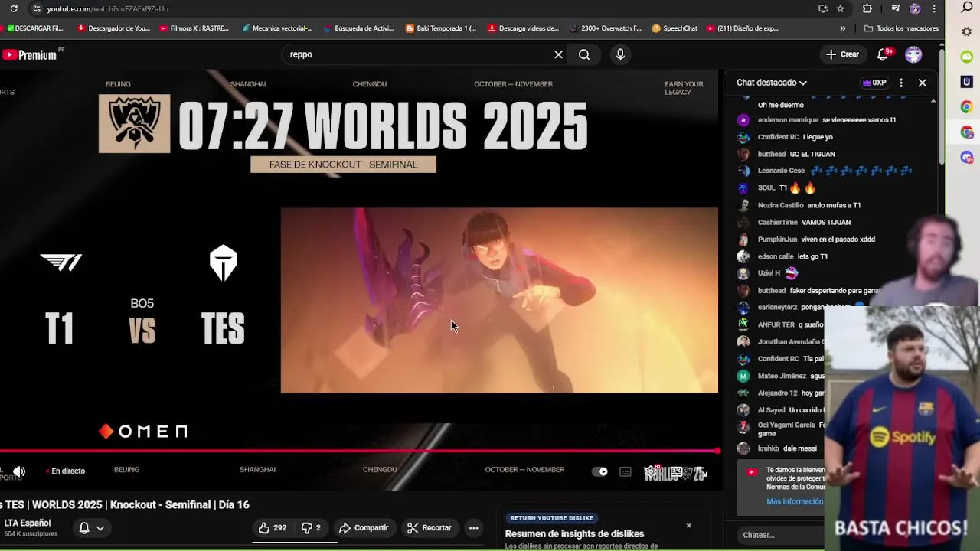Start voice search with microphone icon
Viewport: 980px width, 551px height.
(620, 54)
